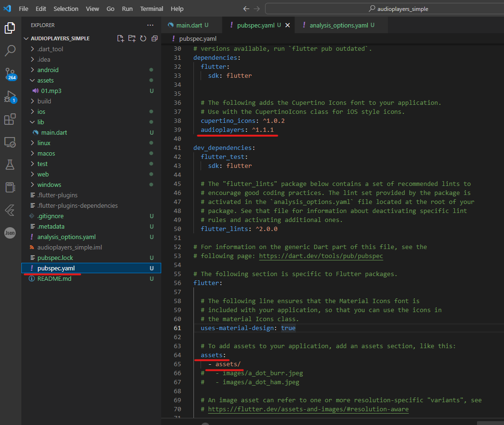Follow the dart.dev/tools/pub/pubspec link
The width and height of the screenshot is (504, 425).
(x=321, y=256)
